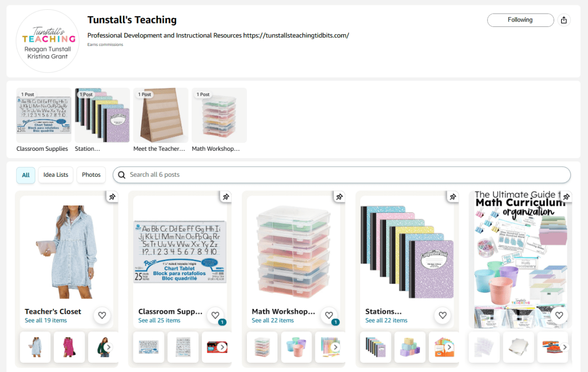Click the pin icon on Math Workshop card
Screen dimensions: 588x372
(x=340, y=197)
